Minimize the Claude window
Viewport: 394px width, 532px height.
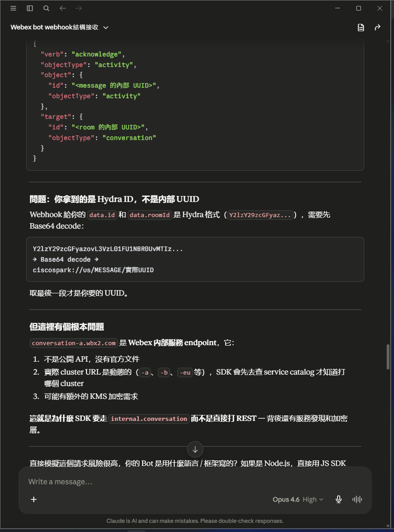pyautogui.click(x=338, y=8)
